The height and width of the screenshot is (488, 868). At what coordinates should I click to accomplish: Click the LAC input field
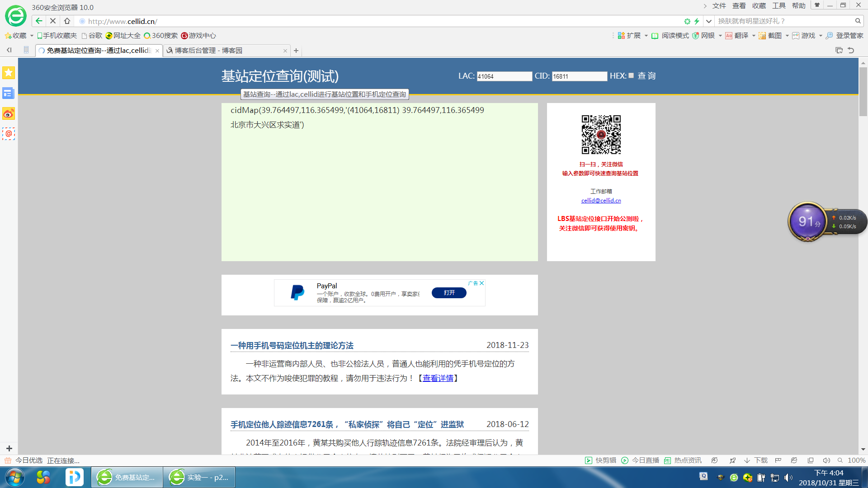[x=504, y=76]
